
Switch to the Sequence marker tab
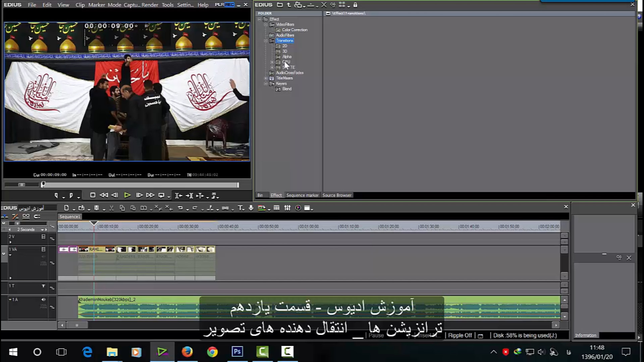pyautogui.click(x=302, y=195)
